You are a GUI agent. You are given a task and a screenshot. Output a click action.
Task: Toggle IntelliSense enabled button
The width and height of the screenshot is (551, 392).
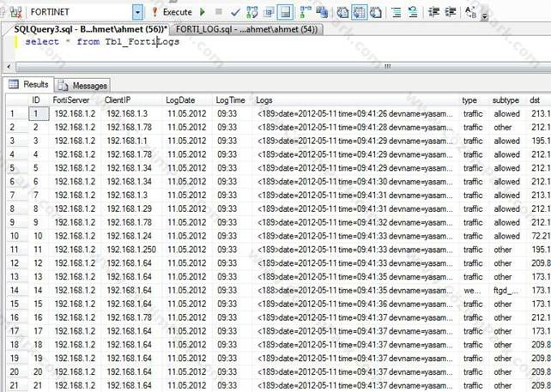tap(285, 12)
